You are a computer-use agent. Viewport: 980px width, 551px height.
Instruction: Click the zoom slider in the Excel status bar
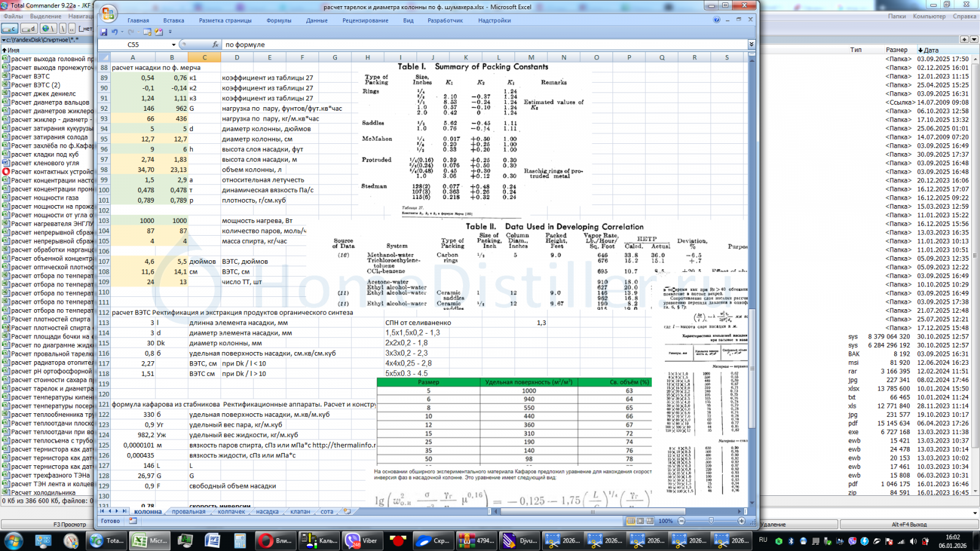click(x=711, y=521)
